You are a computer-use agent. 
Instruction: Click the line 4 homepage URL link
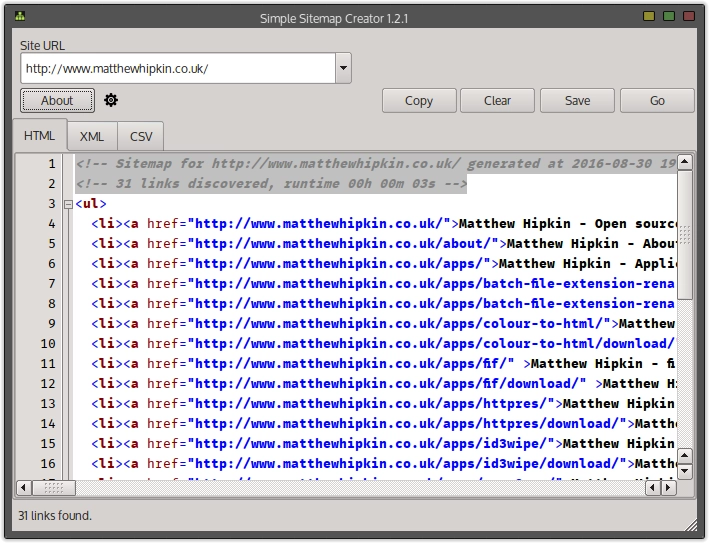tap(319, 224)
